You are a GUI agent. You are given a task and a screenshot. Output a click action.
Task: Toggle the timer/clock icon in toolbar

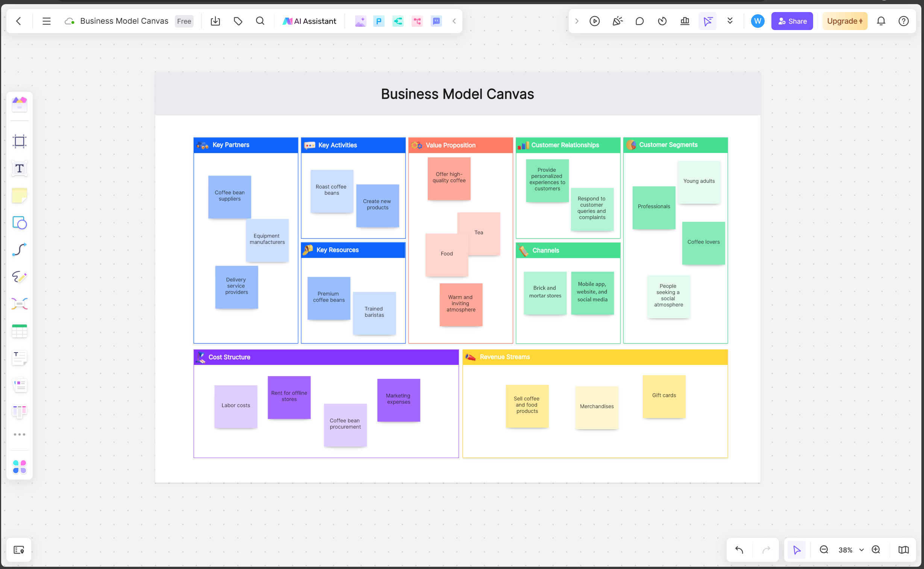point(662,21)
